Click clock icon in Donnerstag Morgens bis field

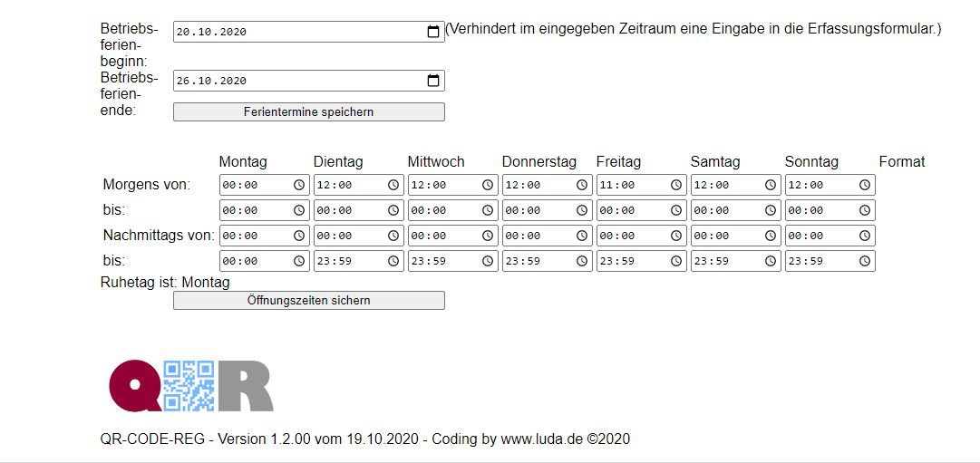pyautogui.click(x=582, y=210)
